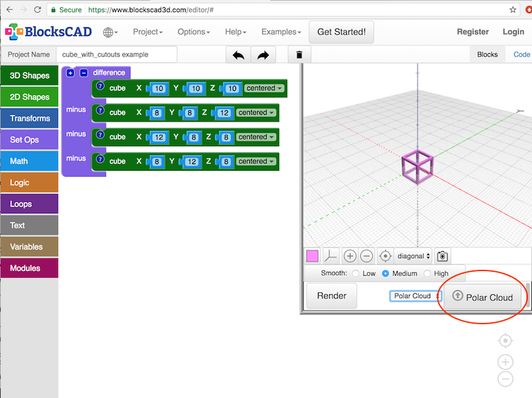Open help on cube Y 12 block

(100, 159)
